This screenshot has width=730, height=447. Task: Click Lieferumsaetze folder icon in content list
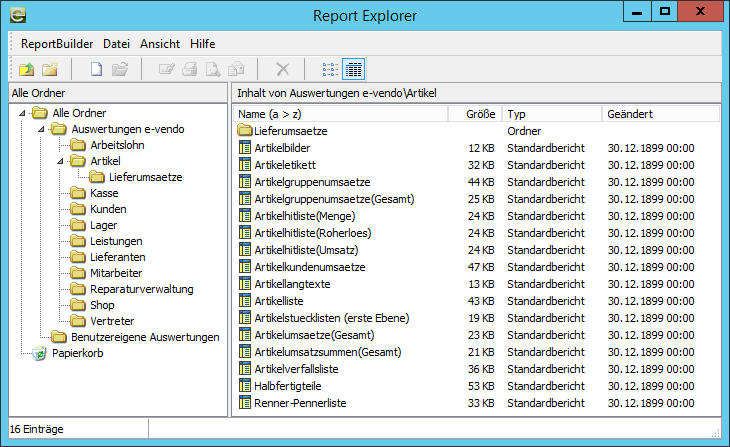click(x=244, y=131)
